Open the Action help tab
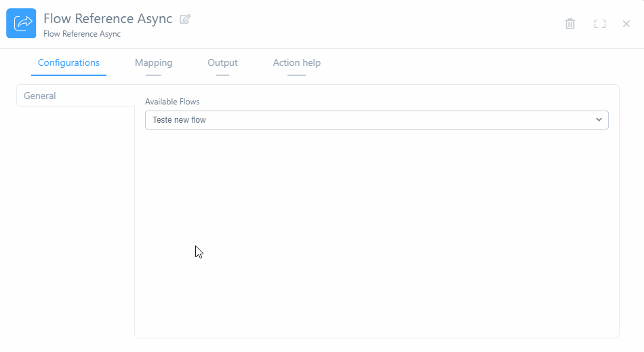The image size is (644, 352). click(296, 63)
